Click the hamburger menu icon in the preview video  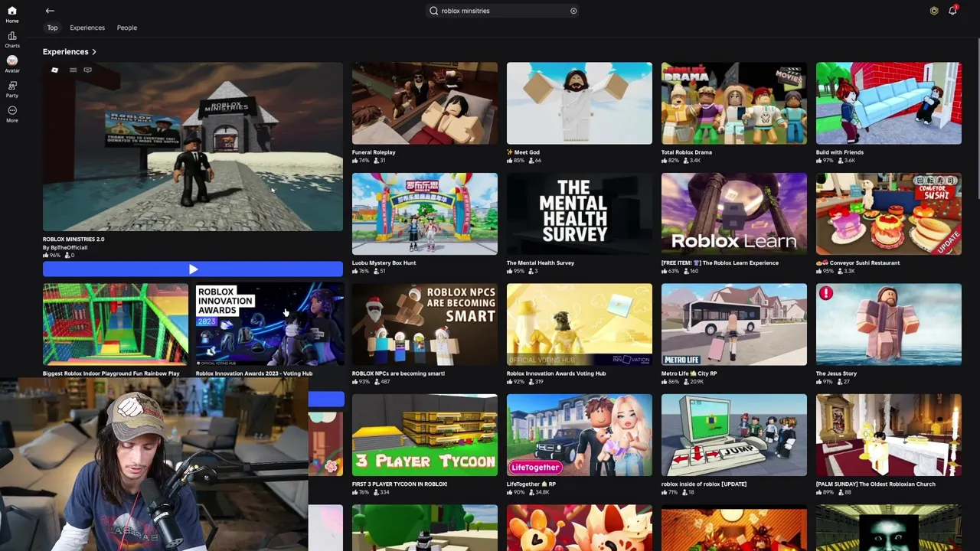73,70
